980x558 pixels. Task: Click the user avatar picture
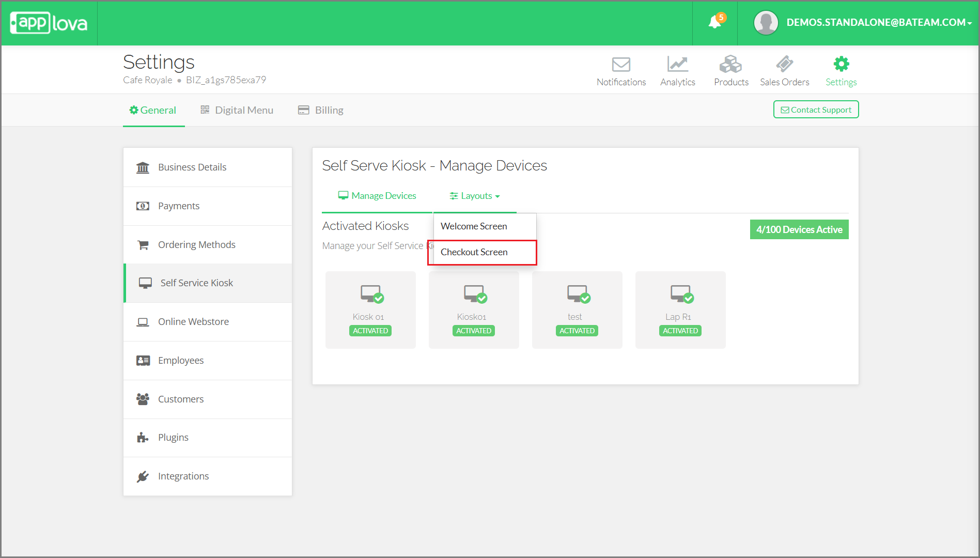coord(766,23)
